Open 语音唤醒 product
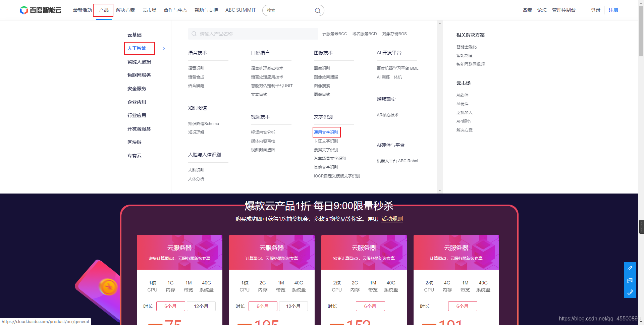This screenshot has height=325, width=644. click(x=196, y=86)
